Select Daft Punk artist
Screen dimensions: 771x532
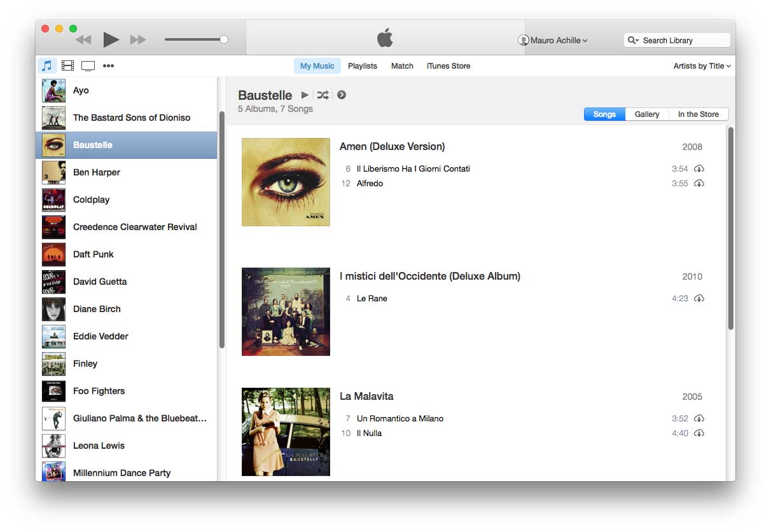(x=126, y=254)
